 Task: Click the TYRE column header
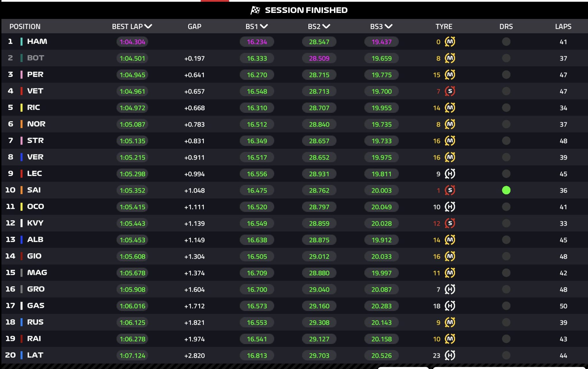pyautogui.click(x=444, y=26)
